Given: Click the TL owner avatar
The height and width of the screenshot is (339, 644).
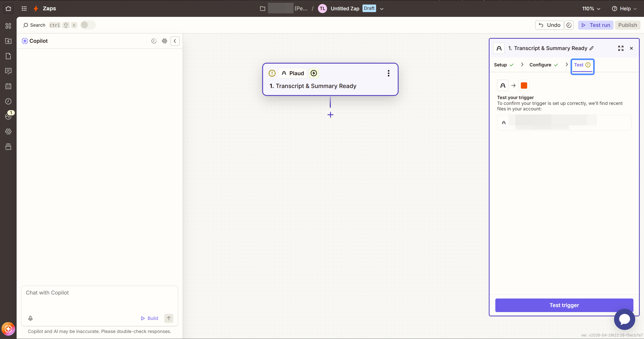Looking at the screenshot, I should coord(322,9).
